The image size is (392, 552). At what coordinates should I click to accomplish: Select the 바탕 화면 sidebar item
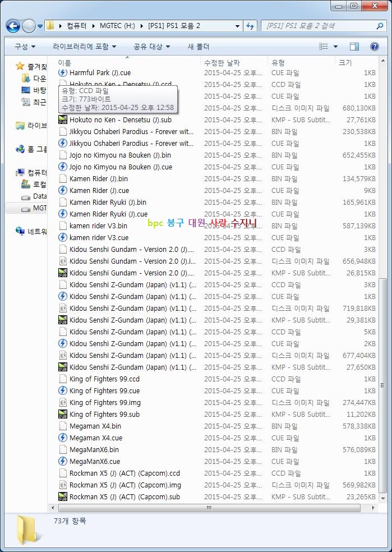34,90
